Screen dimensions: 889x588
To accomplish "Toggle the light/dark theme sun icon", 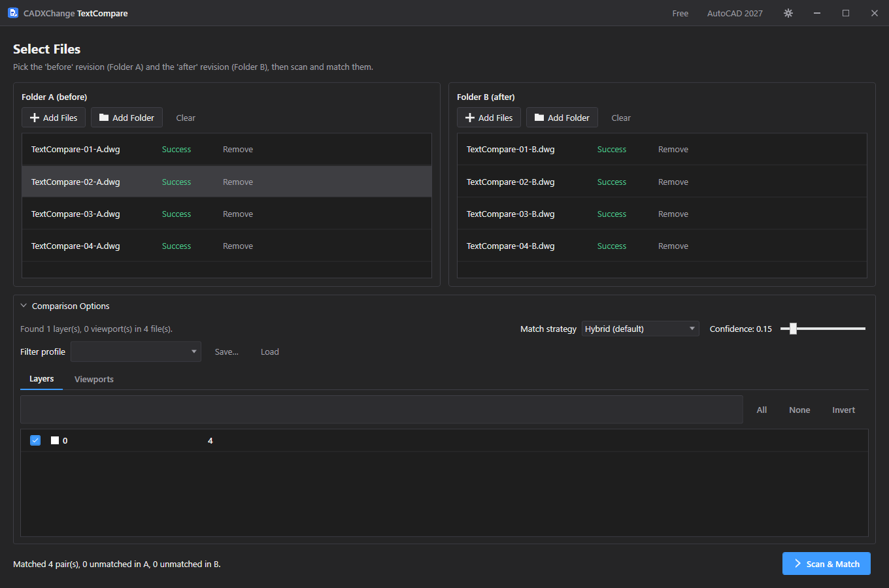I will (788, 13).
